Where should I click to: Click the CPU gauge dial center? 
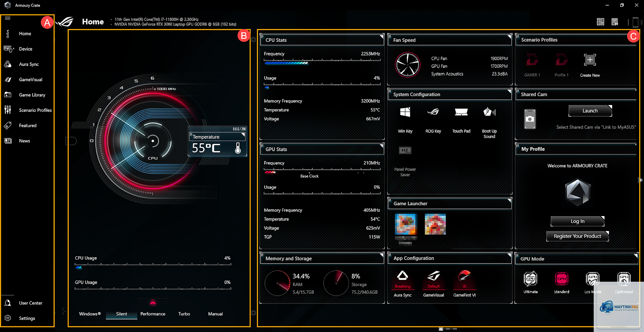pos(153,141)
